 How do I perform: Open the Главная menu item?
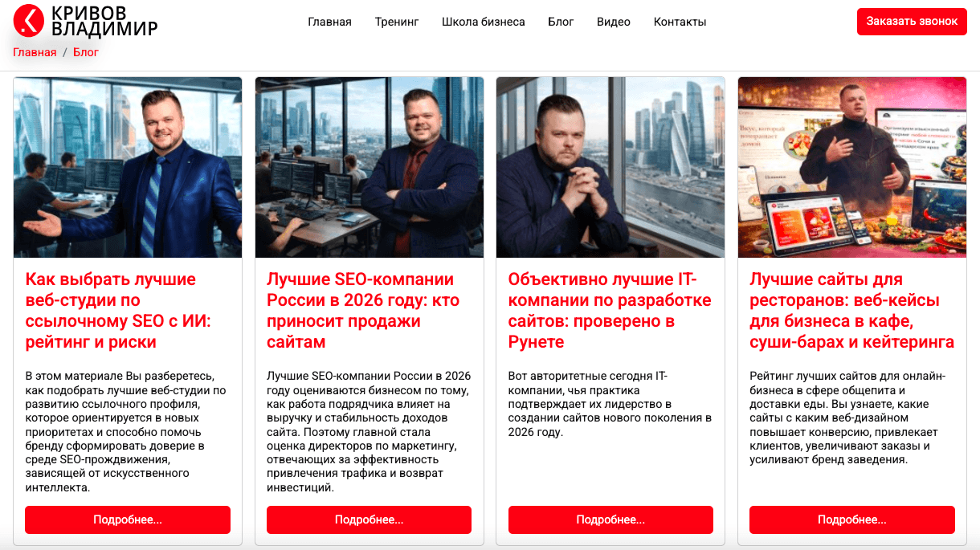[x=329, y=22]
